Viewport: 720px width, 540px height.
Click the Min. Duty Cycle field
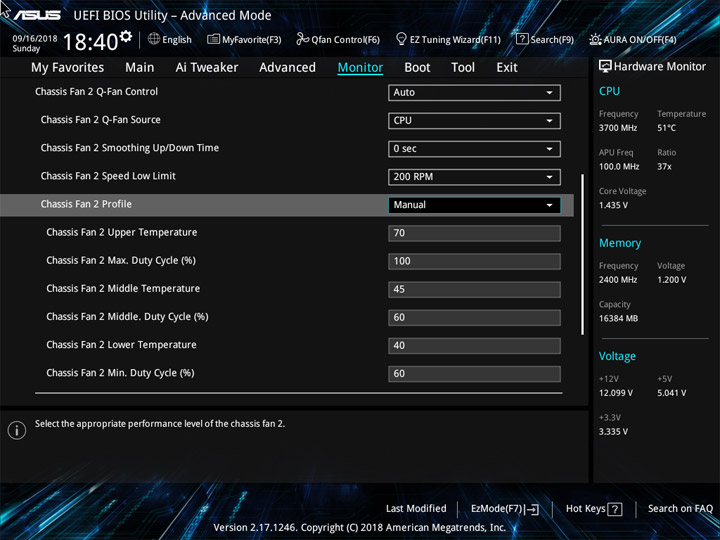(474, 373)
